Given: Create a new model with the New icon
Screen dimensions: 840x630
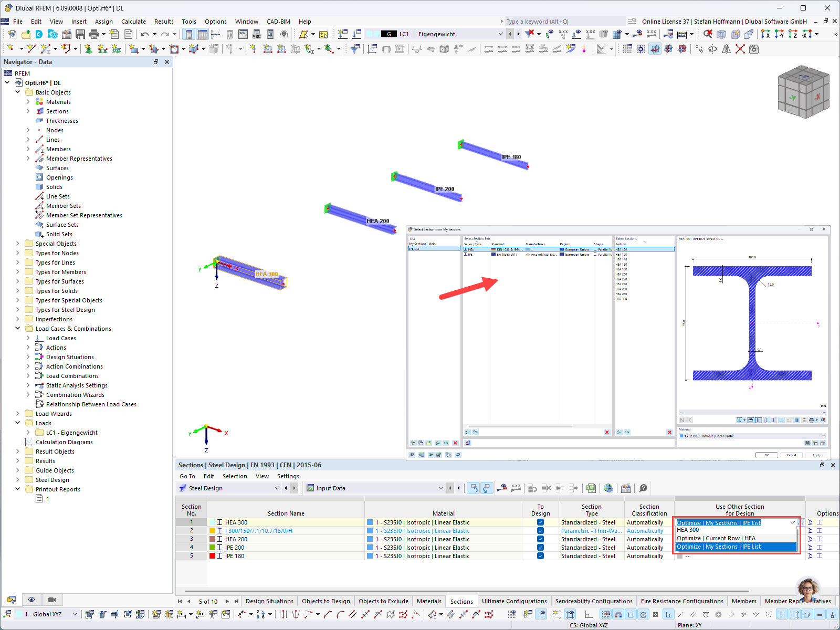Looking at the screenshot, I should [x=12, y=34].
